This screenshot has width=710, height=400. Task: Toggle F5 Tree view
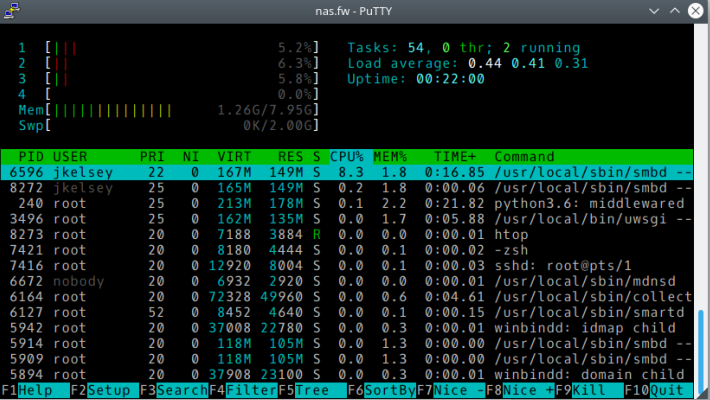[312, 390]
